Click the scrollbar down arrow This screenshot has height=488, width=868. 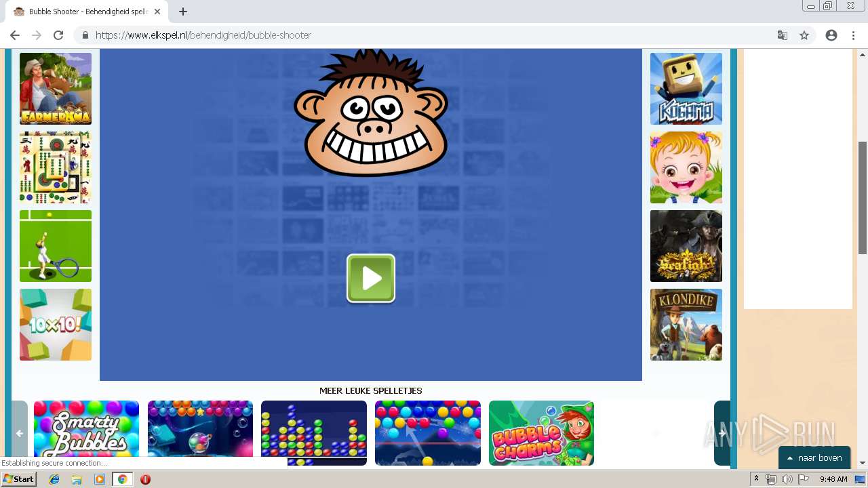[863, 463]
